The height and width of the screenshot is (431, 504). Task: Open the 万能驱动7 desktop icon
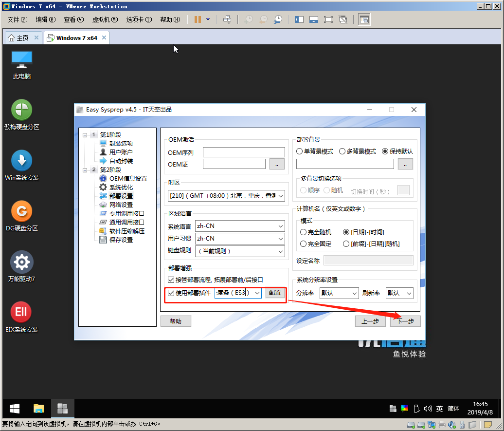21,266
